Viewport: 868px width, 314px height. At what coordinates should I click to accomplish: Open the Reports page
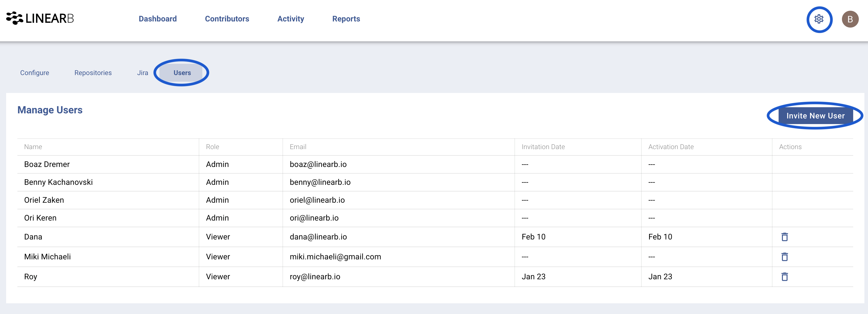346,19
